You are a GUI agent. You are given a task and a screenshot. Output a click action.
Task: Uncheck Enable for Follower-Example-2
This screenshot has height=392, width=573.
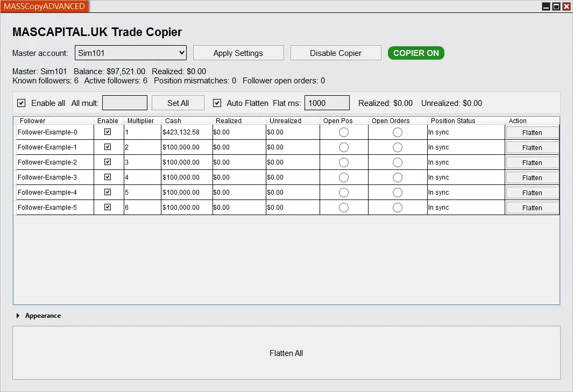tap(108, 162)
